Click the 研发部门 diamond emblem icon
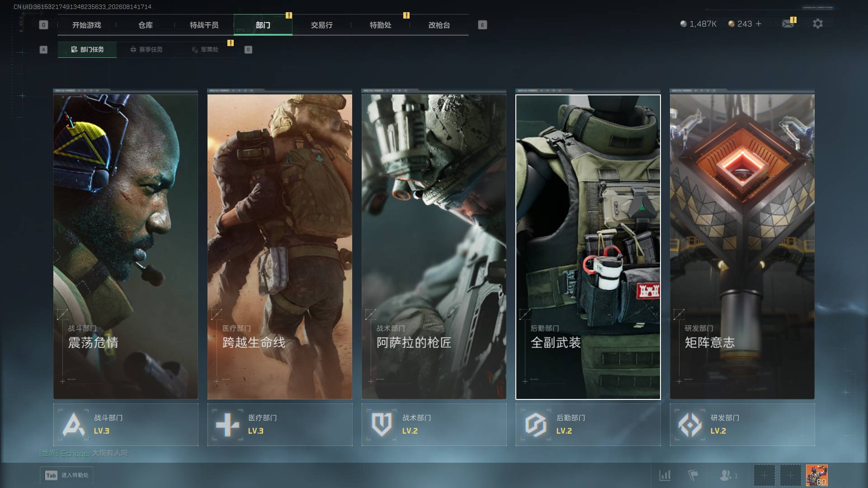Image resolution: width=868 pixels, height=488 pixels. coord(690,425)
